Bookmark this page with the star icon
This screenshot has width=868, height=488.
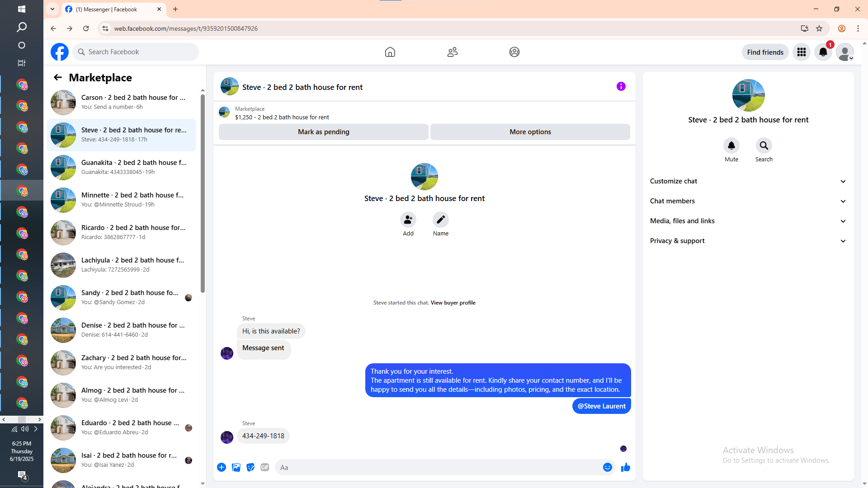pyautogui.click(x=819, y=28)
